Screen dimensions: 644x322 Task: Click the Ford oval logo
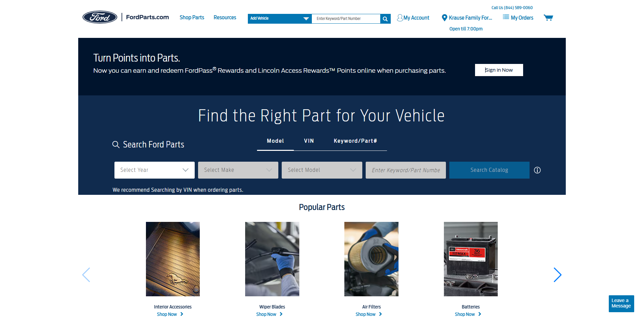click(x=100, y=17)
